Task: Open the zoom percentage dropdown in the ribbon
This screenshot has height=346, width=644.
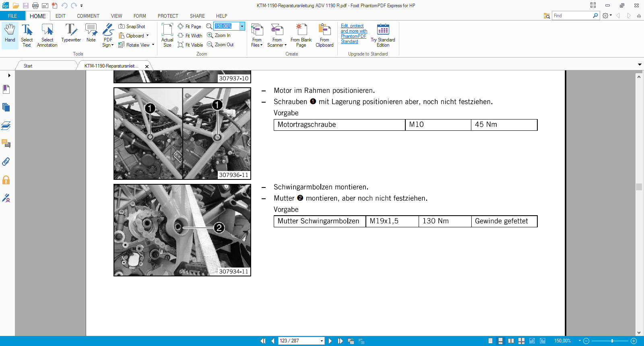Action: point(242,26)
